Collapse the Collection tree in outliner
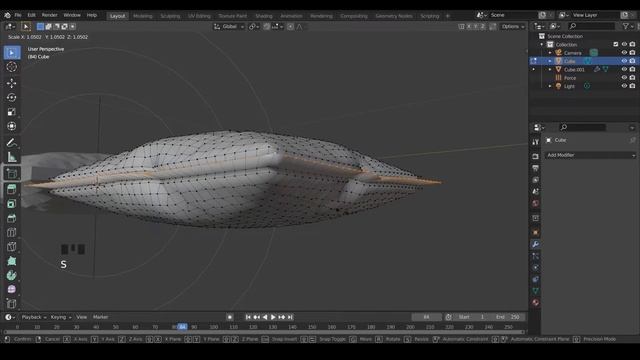 point(542,44)
